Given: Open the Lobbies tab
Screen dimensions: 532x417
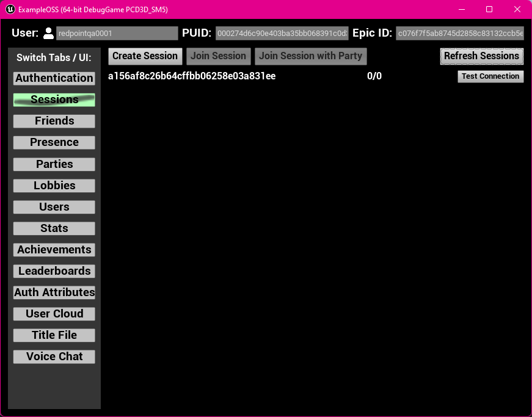Looking at the screenshot, I should point(54,185).
